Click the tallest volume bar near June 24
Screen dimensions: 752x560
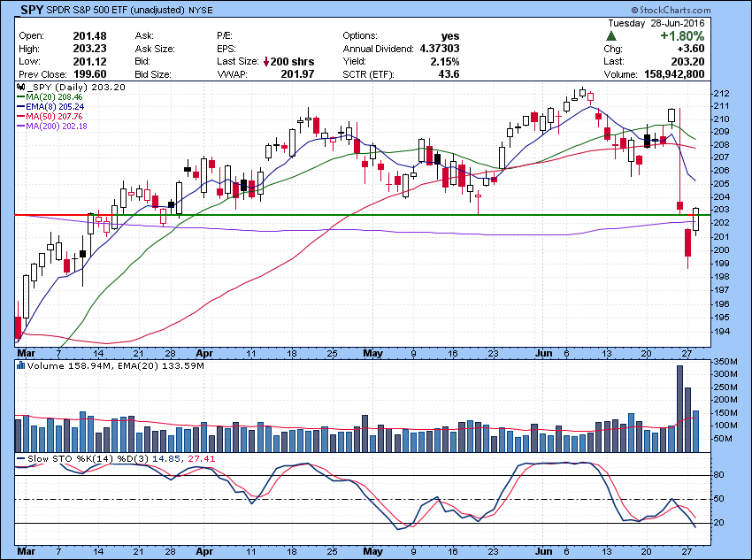click(679, 409)
